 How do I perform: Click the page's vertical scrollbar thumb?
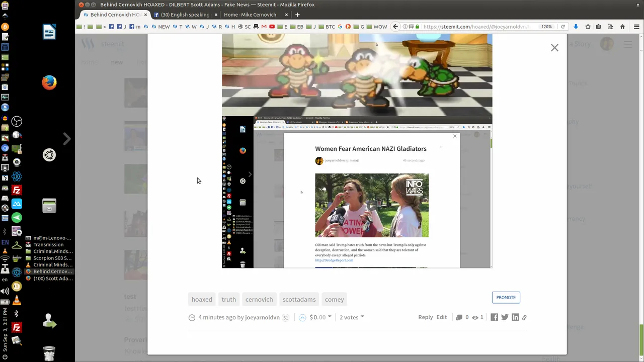click(641, 341)
